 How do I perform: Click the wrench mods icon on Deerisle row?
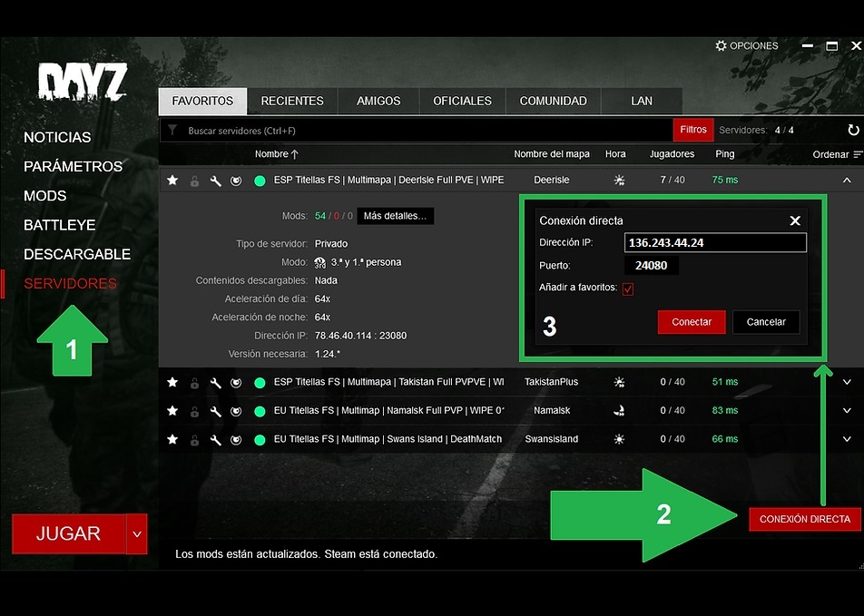pyautogui.click(x=215, y=181)
